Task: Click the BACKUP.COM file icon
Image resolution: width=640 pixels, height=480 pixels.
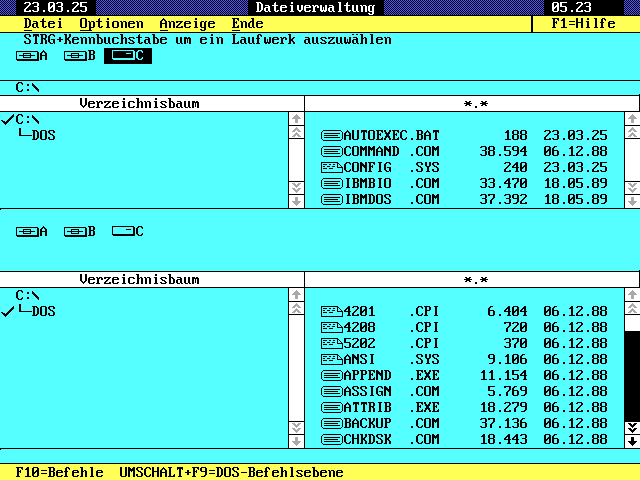Action: pos(331,423)
